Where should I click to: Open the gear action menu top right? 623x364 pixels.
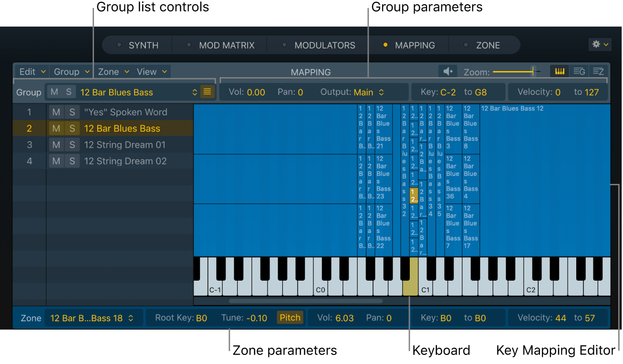600,44
